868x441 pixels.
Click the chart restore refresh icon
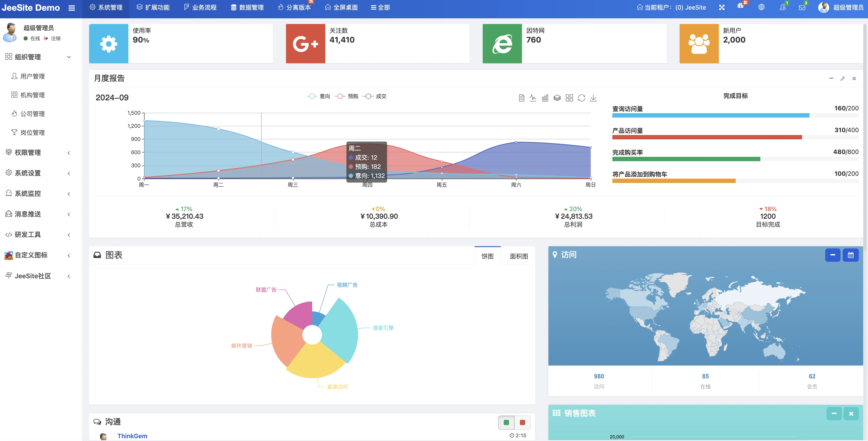coord(581,98)
